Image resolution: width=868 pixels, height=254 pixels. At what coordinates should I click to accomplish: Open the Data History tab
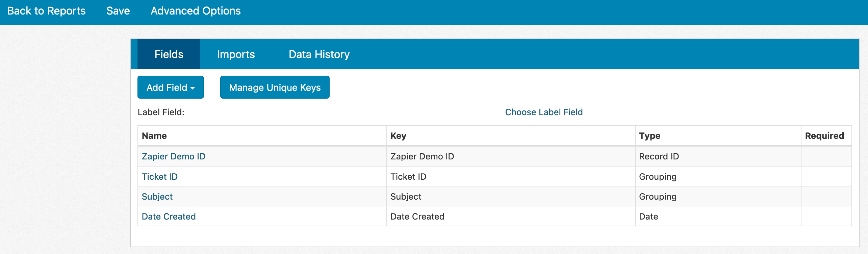319,54
